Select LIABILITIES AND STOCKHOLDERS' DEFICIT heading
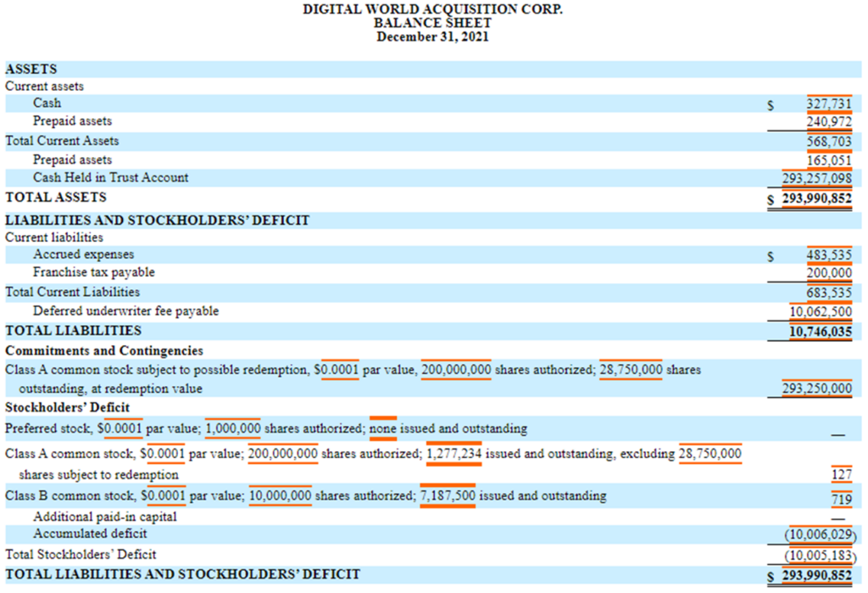The width and height of the screenshot is (868, 593). coord(157,221)
